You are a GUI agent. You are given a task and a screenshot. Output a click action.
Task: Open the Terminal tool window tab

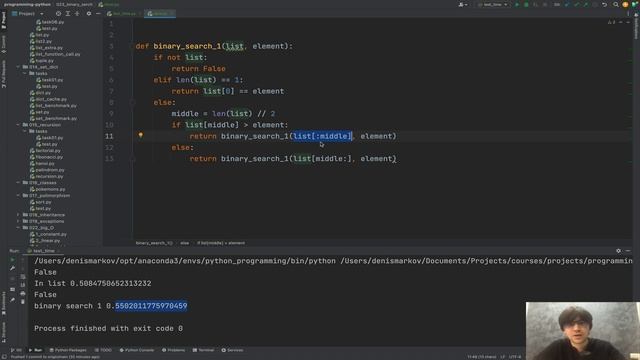[203, 350]
